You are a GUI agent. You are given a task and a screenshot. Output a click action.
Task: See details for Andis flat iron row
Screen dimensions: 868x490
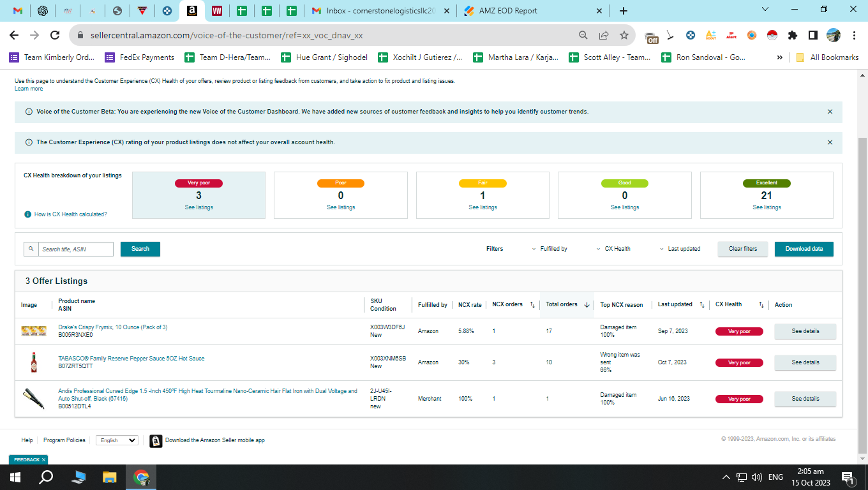tap(805, 399)
